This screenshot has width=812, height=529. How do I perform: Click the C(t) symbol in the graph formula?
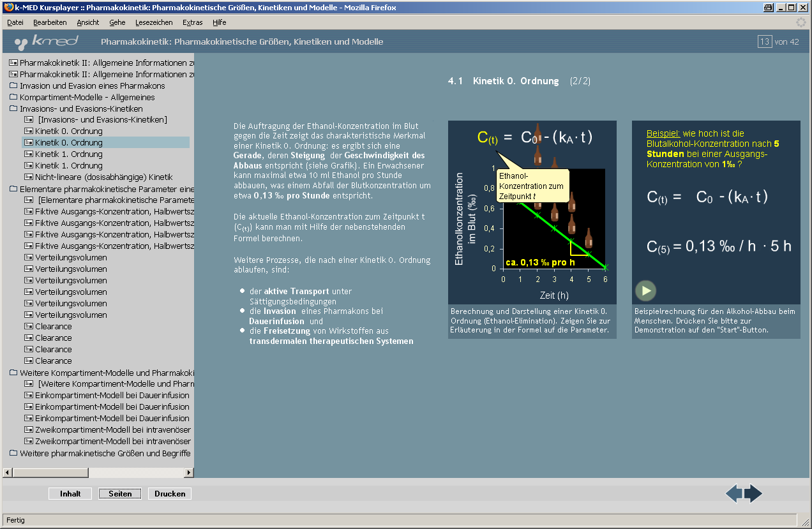click(x=487, y=138)
